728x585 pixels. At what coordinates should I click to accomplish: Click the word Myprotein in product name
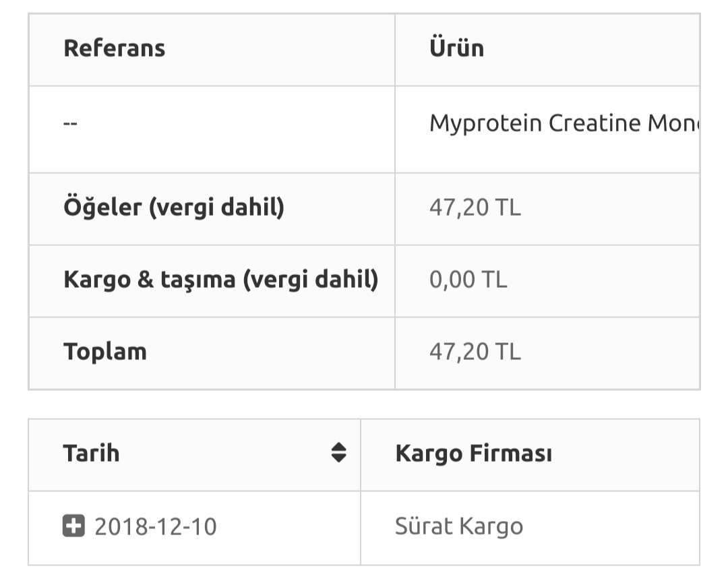485,123
